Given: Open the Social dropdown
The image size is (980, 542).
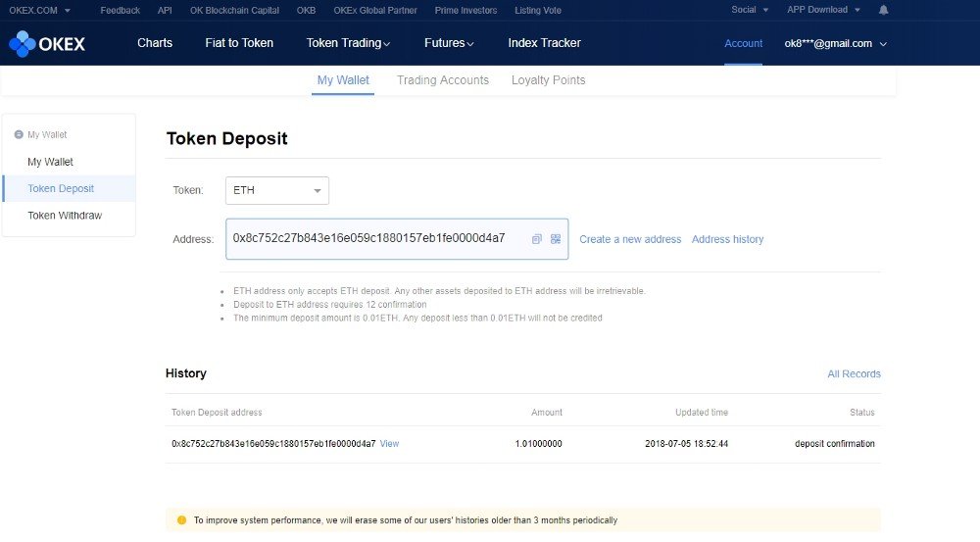Looking at the screenshot, I should 750,10.
